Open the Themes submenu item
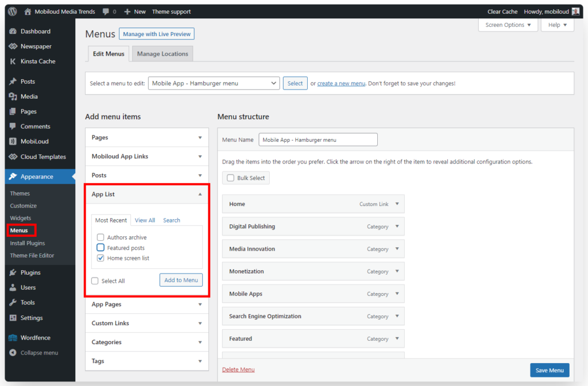Screen dimensions: 588x386 pos(20,193)
